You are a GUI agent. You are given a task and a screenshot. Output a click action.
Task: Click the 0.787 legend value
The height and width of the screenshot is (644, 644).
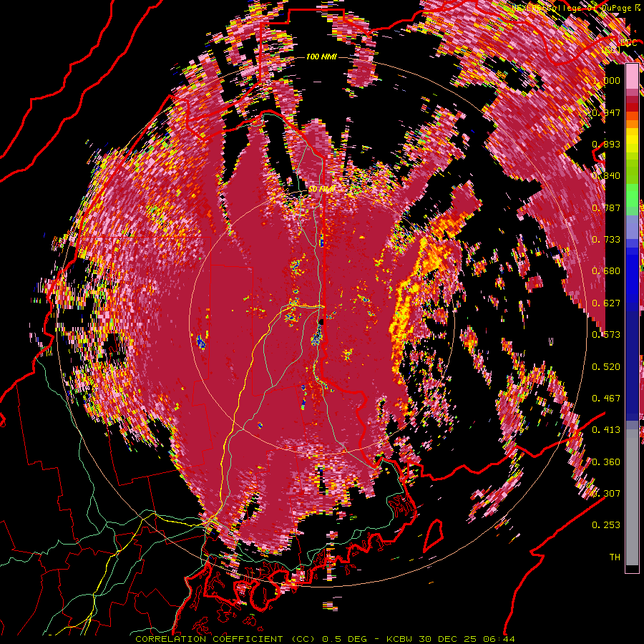point(606,208)
